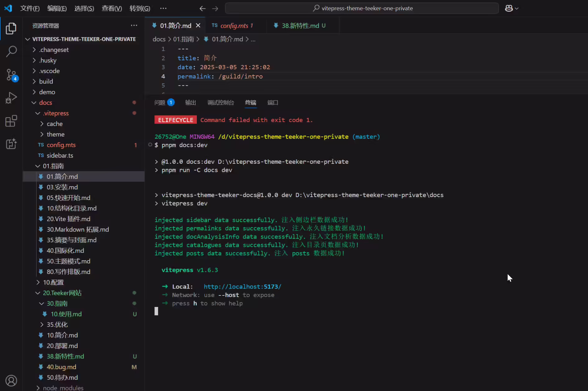Collapse VITEPRESS-THEME-TEEKER-ONE-PRIVATE root folder
Screen dimensions: 588x391
(83, 39)
